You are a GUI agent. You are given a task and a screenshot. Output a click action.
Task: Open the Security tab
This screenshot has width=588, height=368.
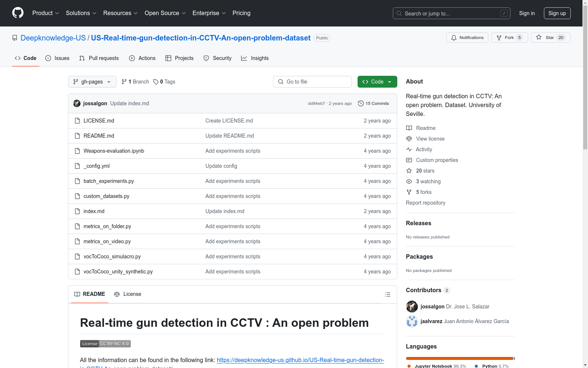pos(218,58)
